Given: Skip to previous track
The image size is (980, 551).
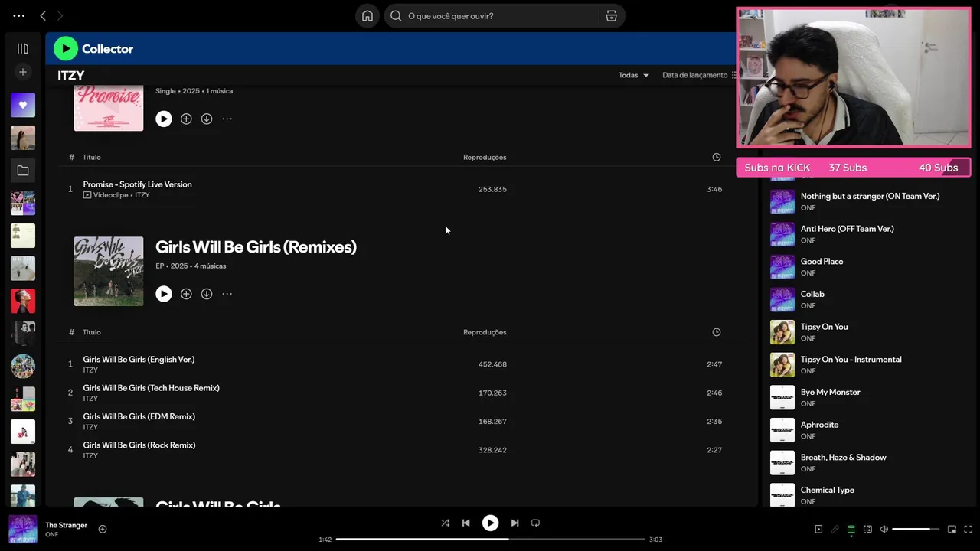Looking at the screenshot, I should coord(465,523).
